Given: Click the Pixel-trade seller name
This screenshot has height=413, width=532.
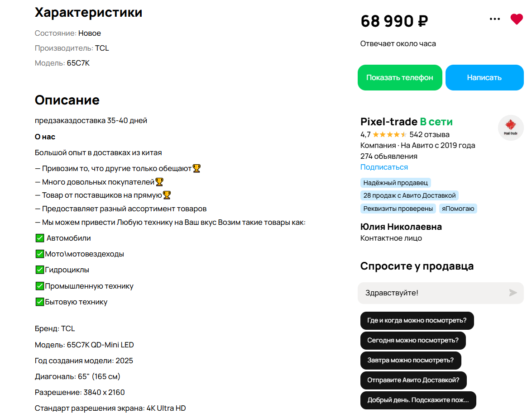Looking at the screenshot, I should 388,122.
